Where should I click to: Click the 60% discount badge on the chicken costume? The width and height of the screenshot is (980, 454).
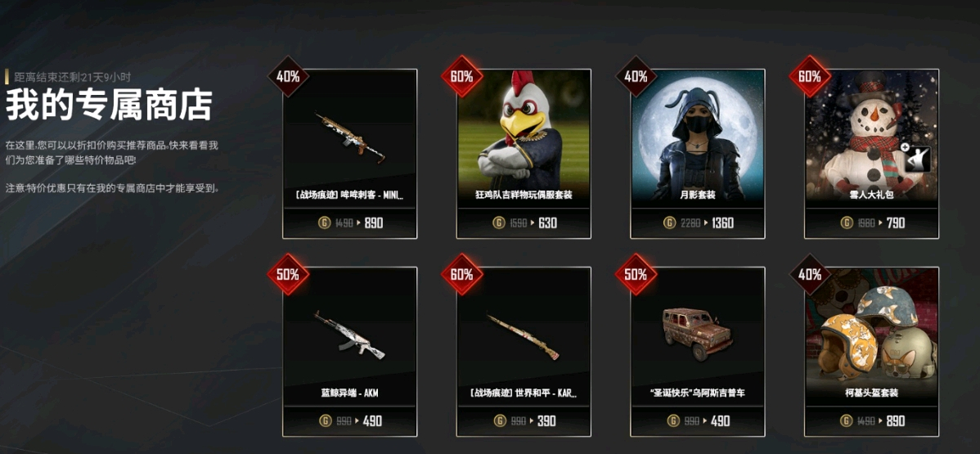pos(462,76)
